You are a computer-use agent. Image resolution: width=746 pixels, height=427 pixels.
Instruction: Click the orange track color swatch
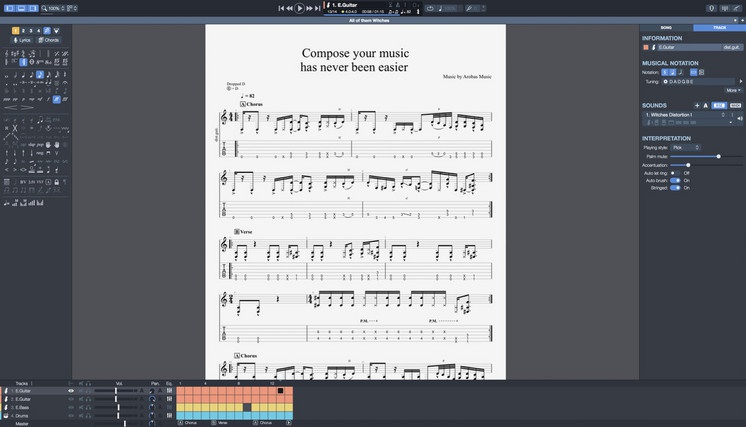tap(646, 47)
